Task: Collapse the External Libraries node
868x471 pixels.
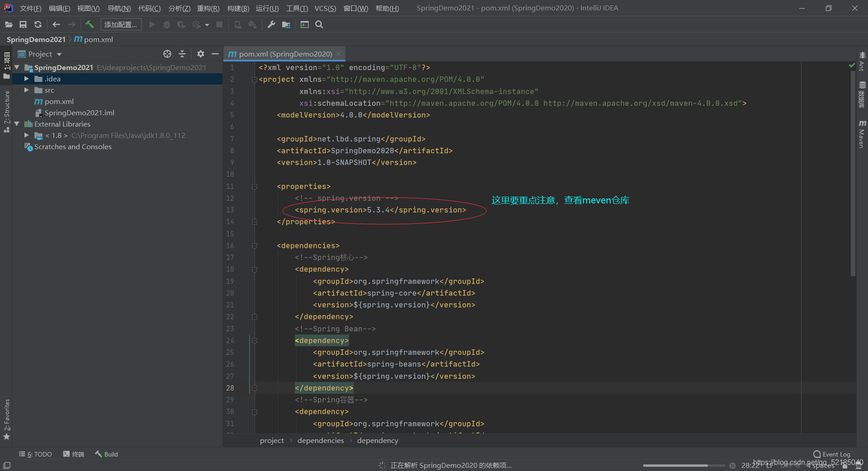Action: 17,124
